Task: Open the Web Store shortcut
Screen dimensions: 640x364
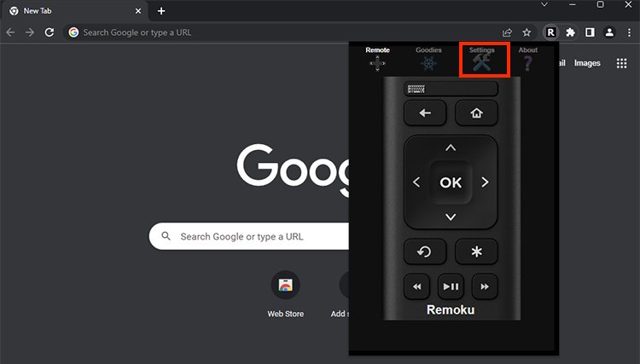Action: (x=285, y=294)
